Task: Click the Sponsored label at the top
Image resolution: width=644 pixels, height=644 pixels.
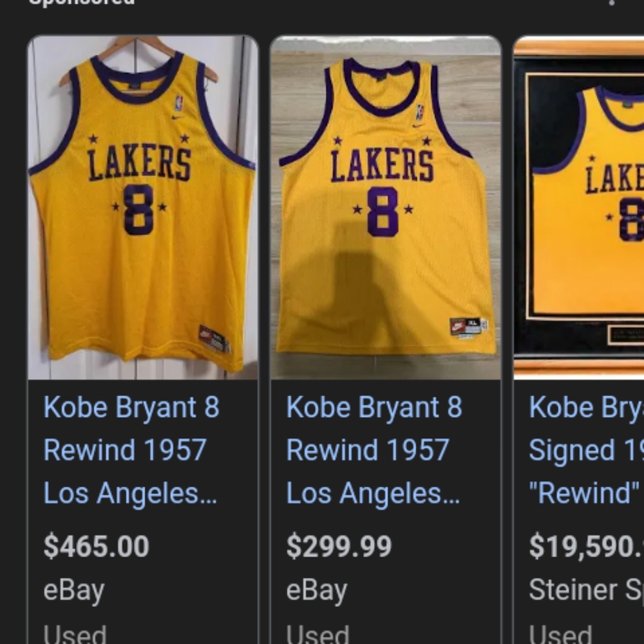Action: 82,2
